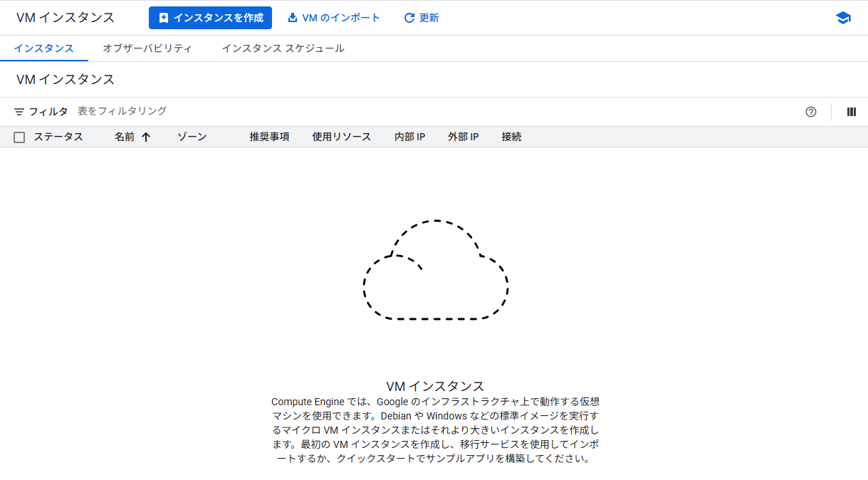Click the 使用リソース column header
The image size is (868, 480).
[x=342, y=137]
